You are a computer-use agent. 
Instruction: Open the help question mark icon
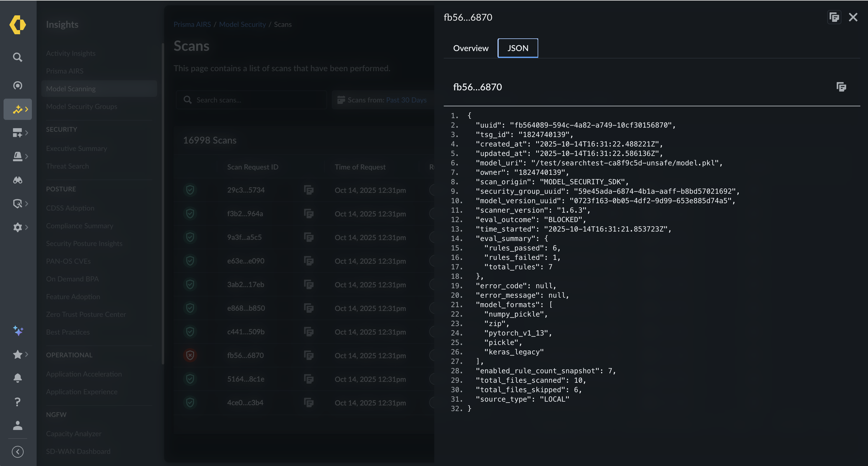point(17,402)
